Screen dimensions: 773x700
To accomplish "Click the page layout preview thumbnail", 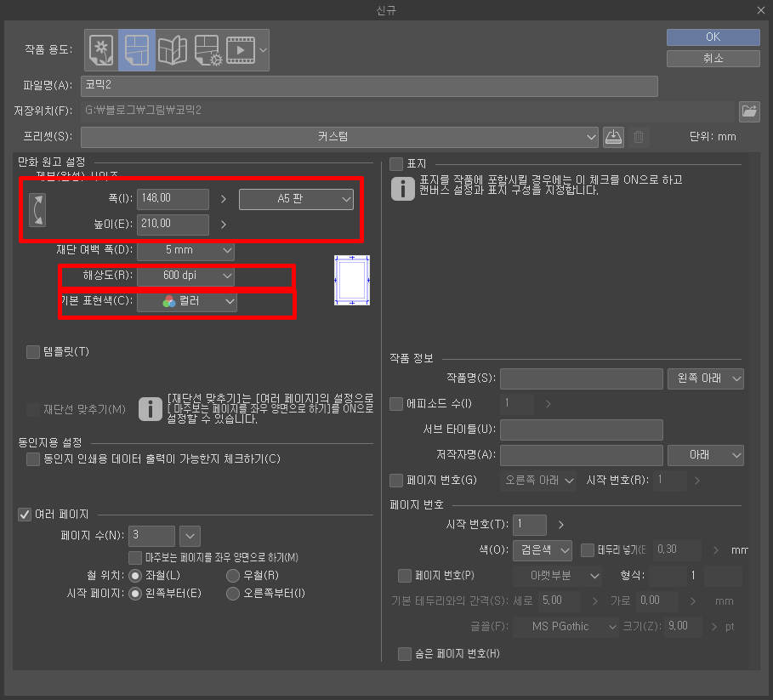I will (352, 280).
